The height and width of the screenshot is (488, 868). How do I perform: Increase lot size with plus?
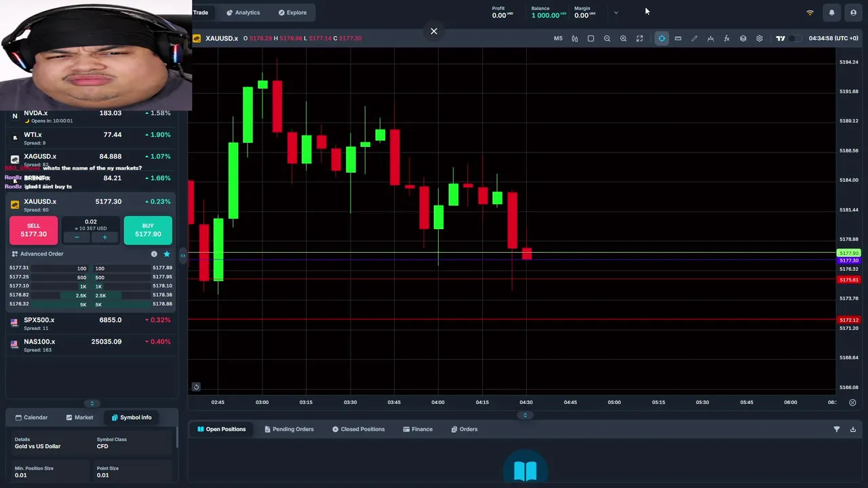coord(104,237)
